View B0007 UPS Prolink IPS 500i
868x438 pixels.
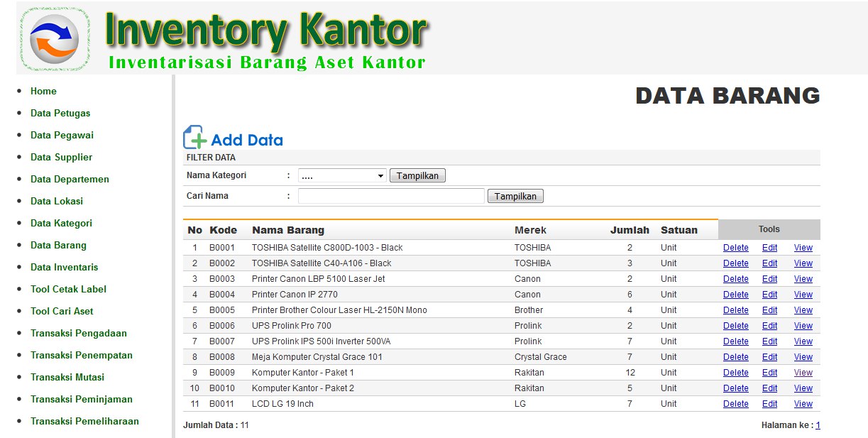803,341
